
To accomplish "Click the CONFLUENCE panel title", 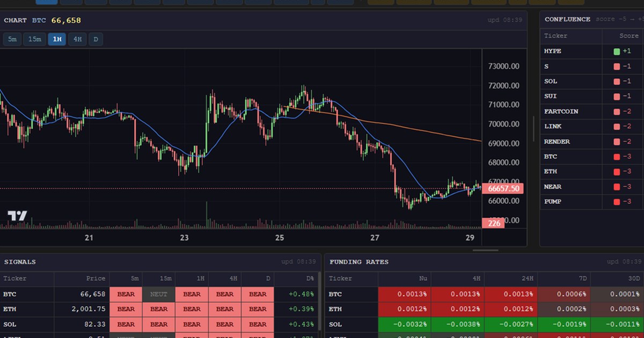I will (567, 19).
